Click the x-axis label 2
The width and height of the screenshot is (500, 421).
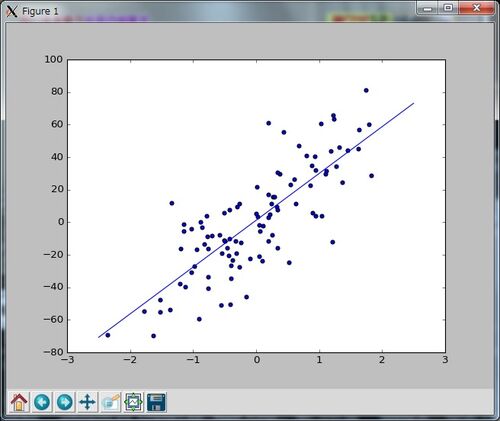coord(382,360)
